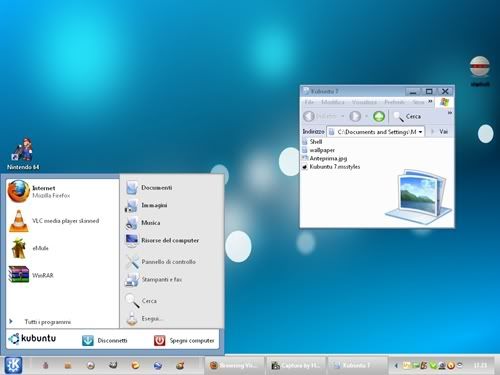Expand the toolbar overflow chevron below the flag
The width and height of the screenshot is (500, 375).
click(450, 113)
